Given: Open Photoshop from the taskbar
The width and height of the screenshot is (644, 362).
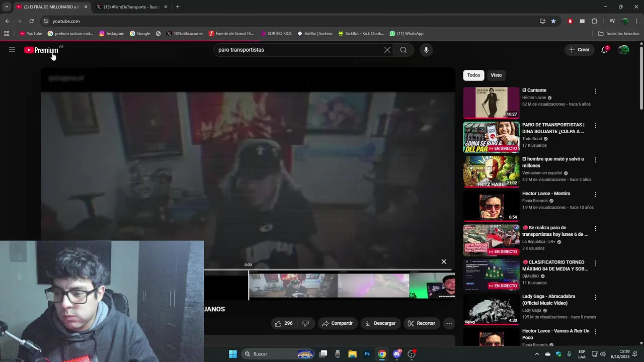Looking at the screenshot, I should (x=367, y=354).
